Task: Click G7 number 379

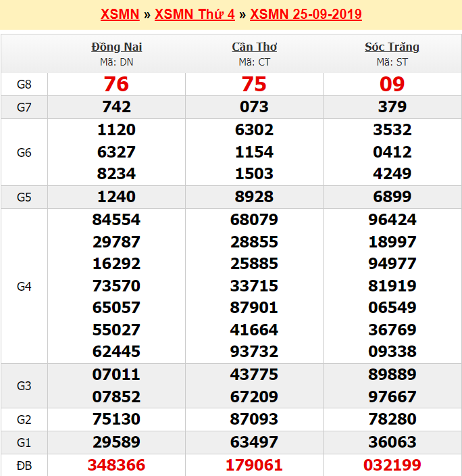Action: point(392,107)
